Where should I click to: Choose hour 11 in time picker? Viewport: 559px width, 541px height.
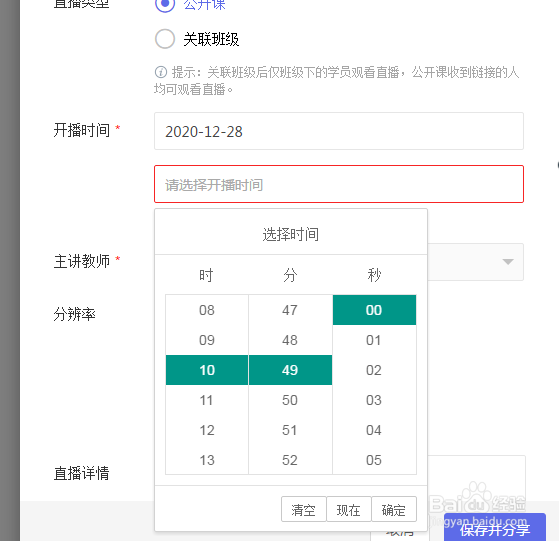click(207, 400)
